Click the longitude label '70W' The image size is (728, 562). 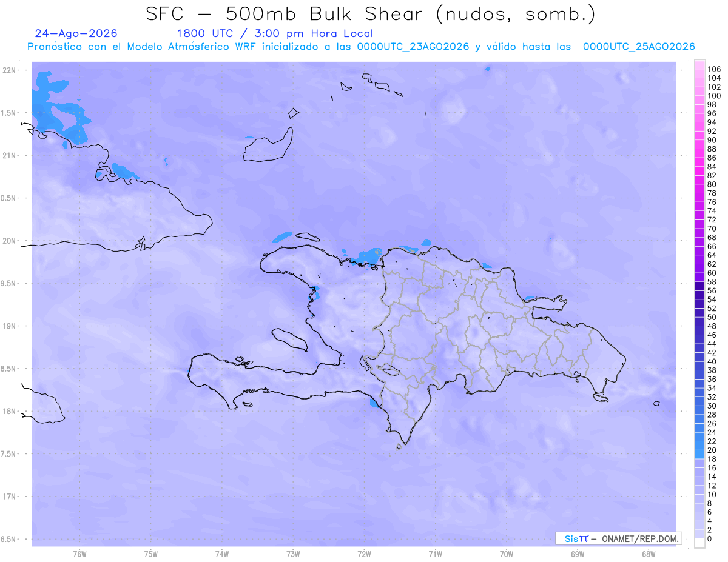tap(507, 554)
